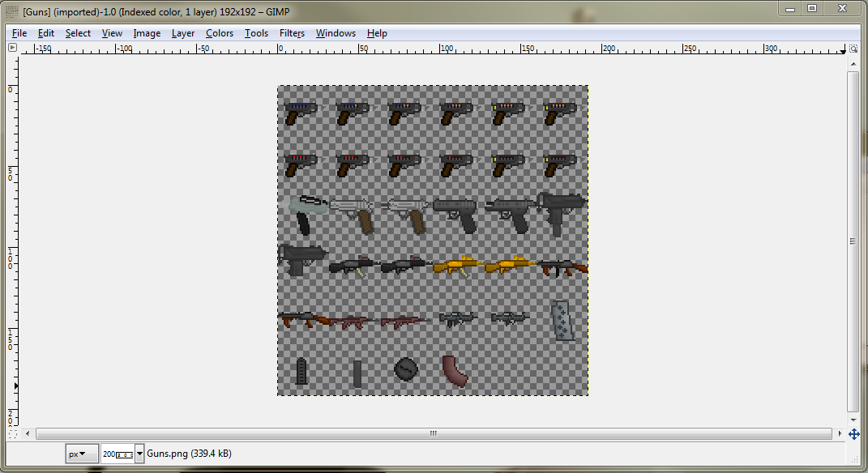
Task: Expand the zoom percentage dropdown arrow
Action: click(139, 454)
